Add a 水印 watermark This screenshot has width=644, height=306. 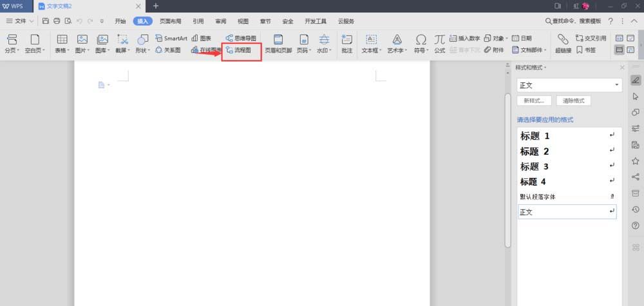[324, 44]
